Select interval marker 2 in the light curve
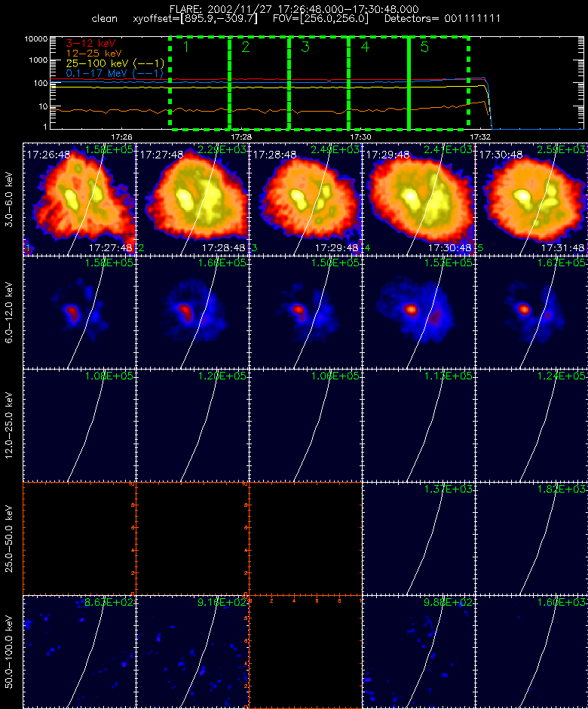This screenshot has width=588, height=709. point(246,47)
